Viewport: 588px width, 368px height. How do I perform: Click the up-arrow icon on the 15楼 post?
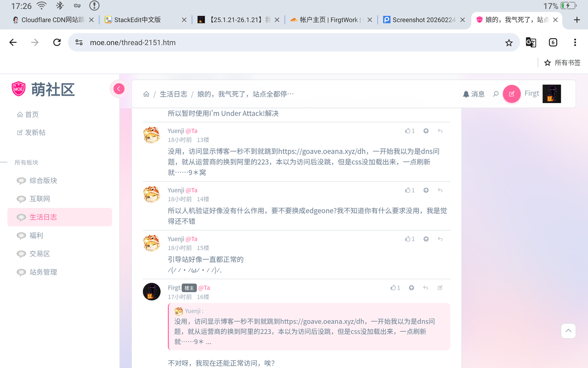point(426,239)
